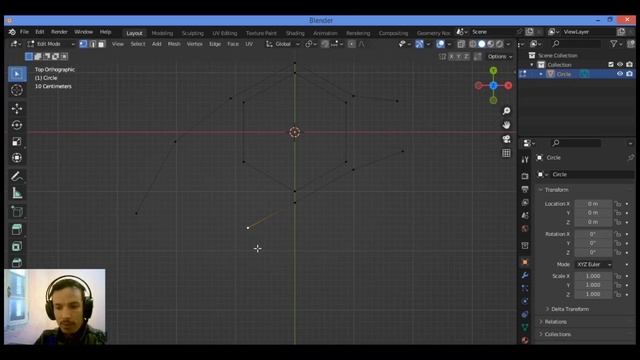Enable face select mode
640x360 pixels.
click(x=101, y=44)
